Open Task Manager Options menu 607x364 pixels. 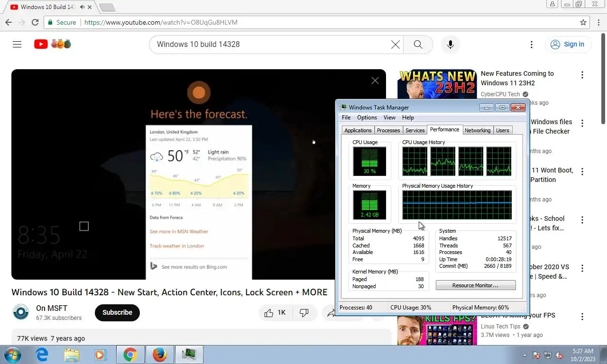click(x=367, y=118)
